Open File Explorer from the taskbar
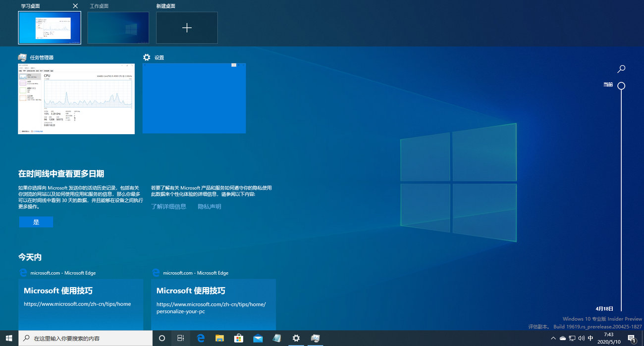This screenshot has height=346, width=644. pos(219,338)
